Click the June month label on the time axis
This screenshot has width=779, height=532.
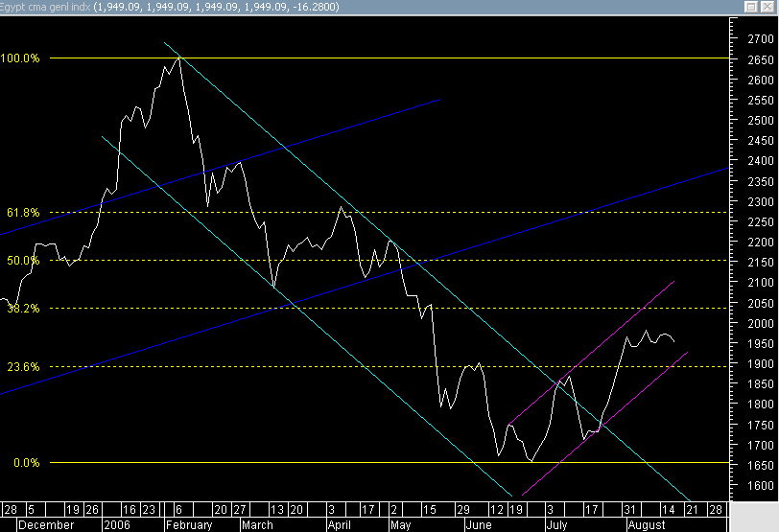tap(479, 525)
